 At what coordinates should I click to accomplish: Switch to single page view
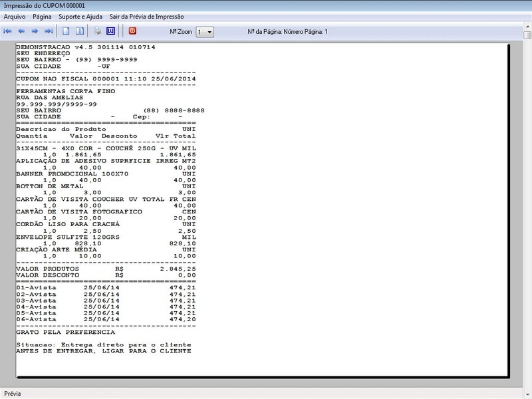(x=66, y=31)
